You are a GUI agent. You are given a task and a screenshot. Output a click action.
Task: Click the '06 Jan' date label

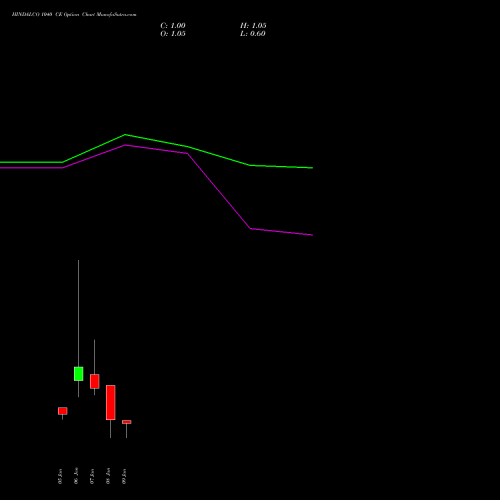(76, 476)
